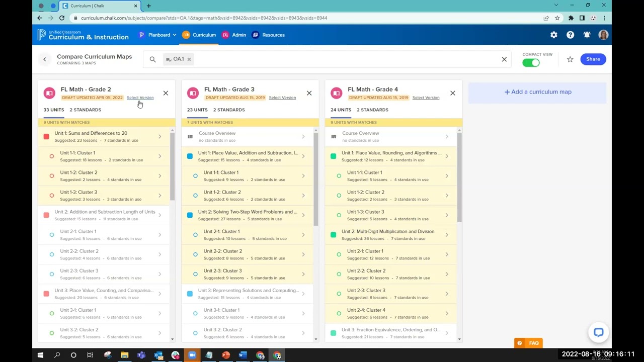Close the FL Math - Grade 3 map
Image resolution: width=644 pixels, height=362 pixels.
pyautogui.click(x=309, y=93)
